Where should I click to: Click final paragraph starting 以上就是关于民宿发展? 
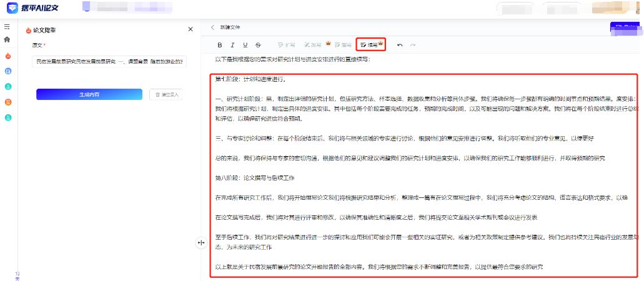pyautogui.click(x=379, y=267)
